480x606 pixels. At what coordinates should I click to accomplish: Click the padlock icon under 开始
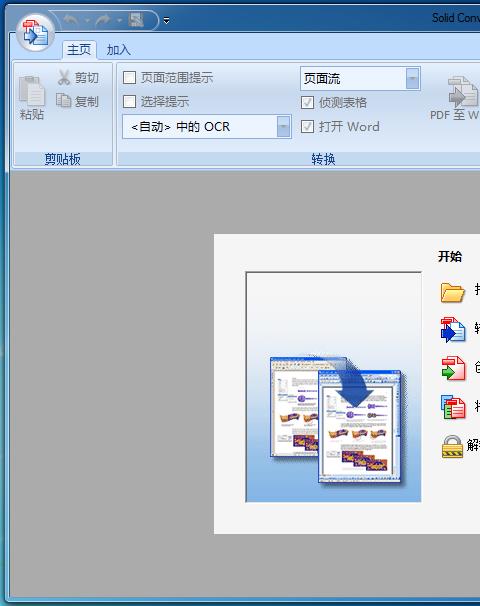pos(452,446)
